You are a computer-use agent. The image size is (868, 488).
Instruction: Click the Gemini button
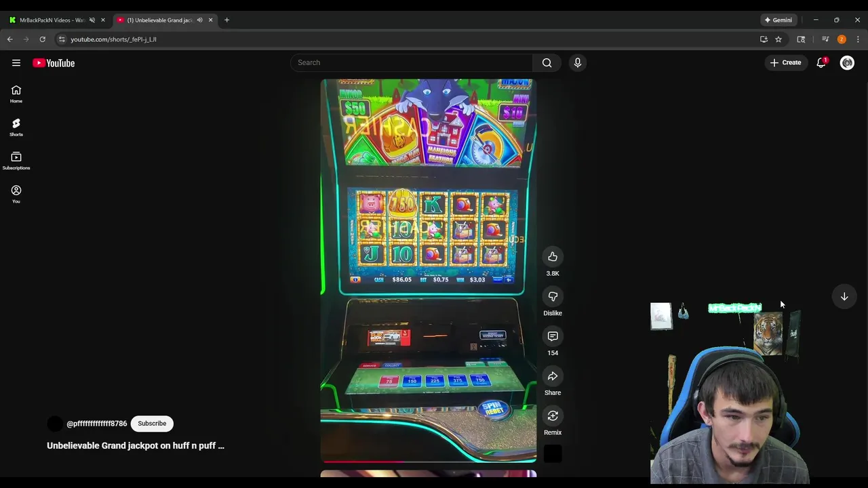pyautogui.click(x=778, y=20)
